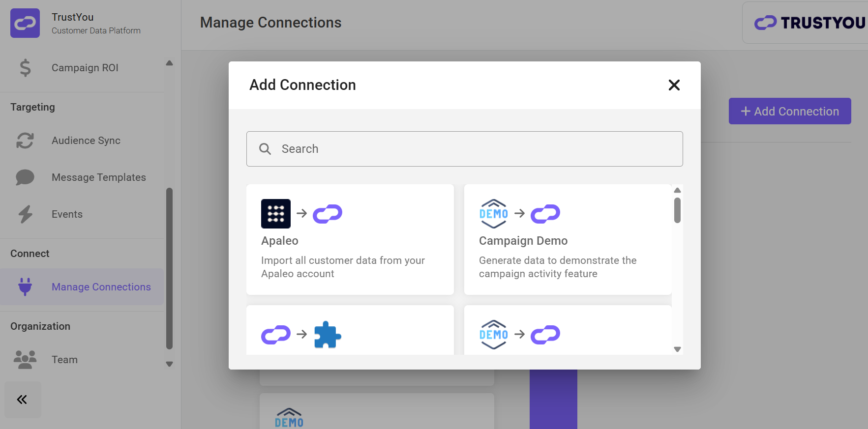
Task: Focus the connection Search field
Action: click(x=465, y=149)
